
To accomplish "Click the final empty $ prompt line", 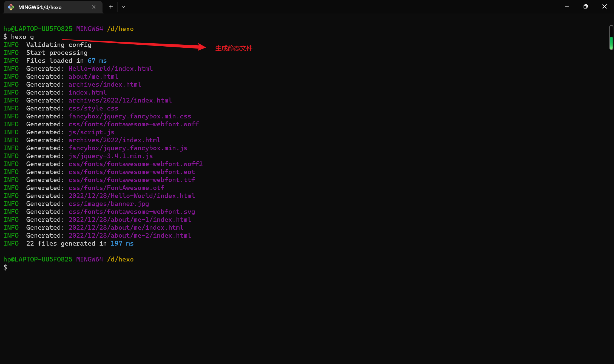I will tap(5, 268).
